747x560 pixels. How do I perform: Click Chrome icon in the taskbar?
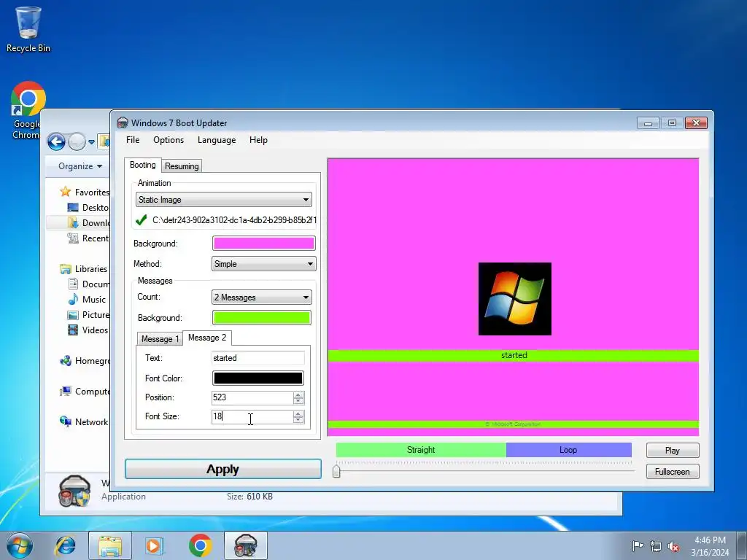[x=200, y=545]
